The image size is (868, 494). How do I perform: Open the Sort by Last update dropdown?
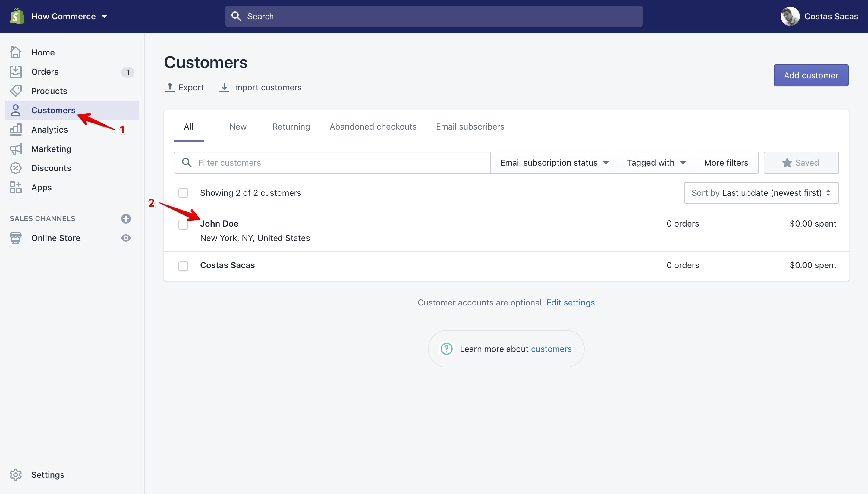coord(761,193)
